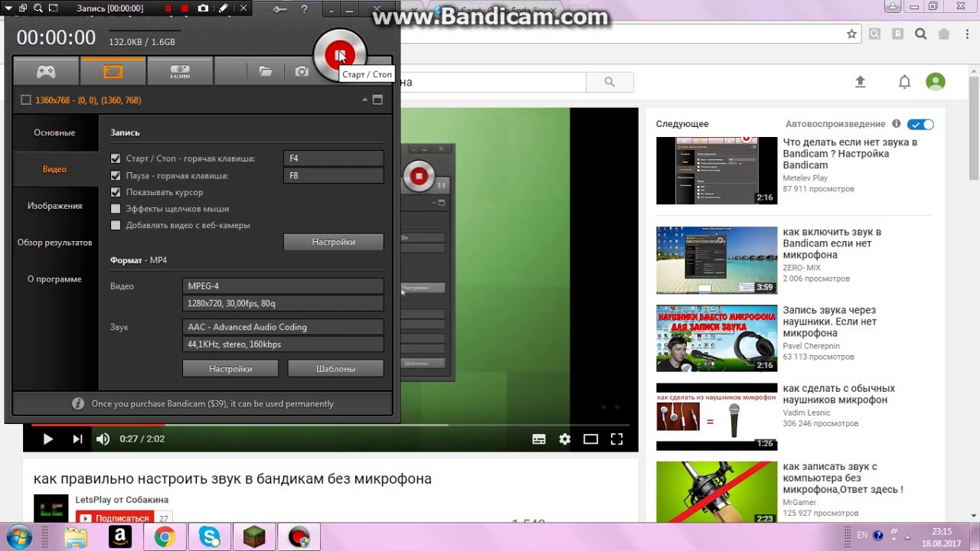Select the HDMI device recording mode tab
Image resolution: width=980 pixels, height=551 pixels.
pos(180,71)
